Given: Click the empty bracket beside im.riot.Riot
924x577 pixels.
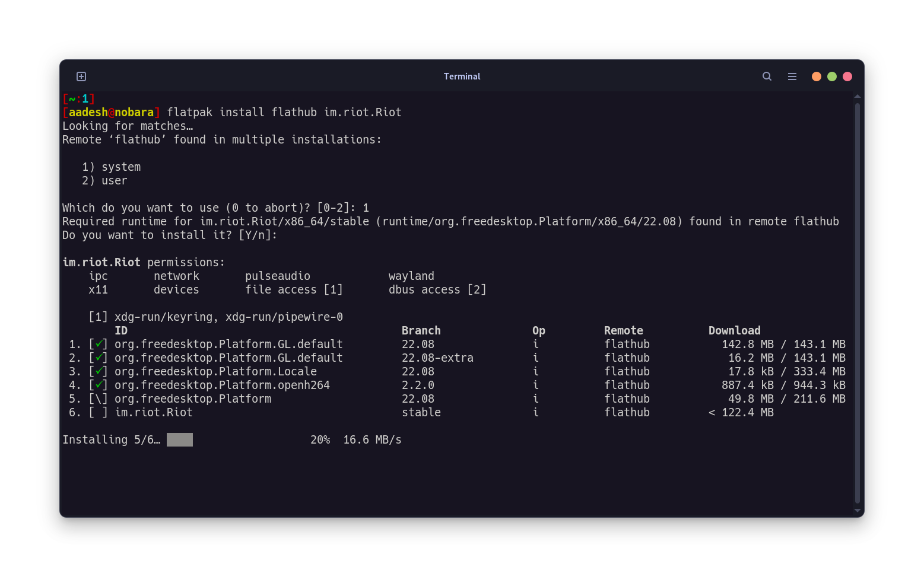Looking at the screenshot, I should [x=99, y=412].
